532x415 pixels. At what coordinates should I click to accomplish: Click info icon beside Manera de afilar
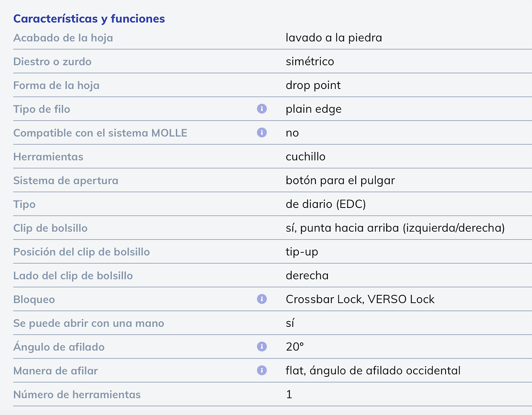[x=262, y=370]
